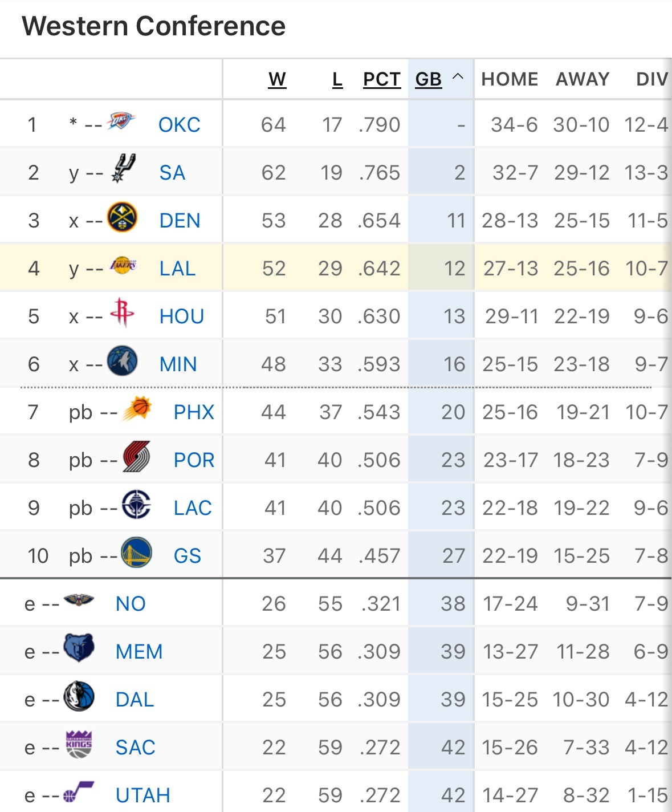Click the Houston Rockets logo
Image resolution: width=672 pixels, height=812 pixels.
pyautogui.click(x=122, y=312)
